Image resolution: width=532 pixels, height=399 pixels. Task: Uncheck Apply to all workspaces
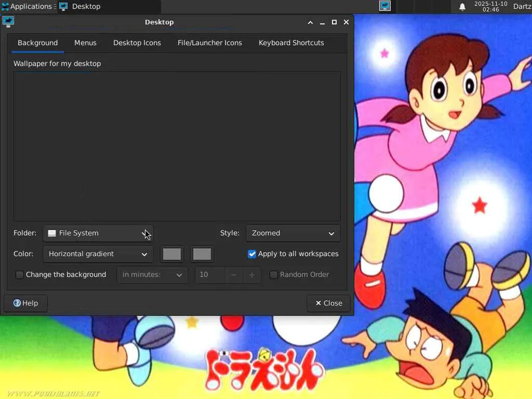(252, 254)
